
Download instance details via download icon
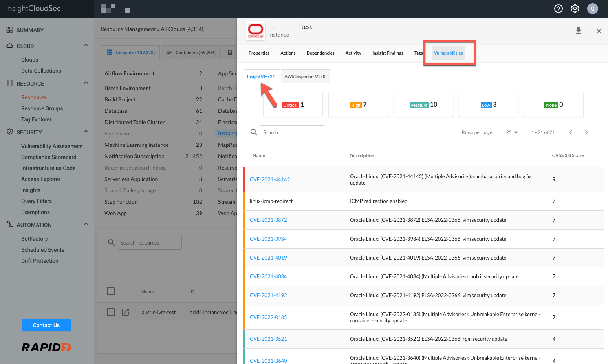(x=578, y=31)
